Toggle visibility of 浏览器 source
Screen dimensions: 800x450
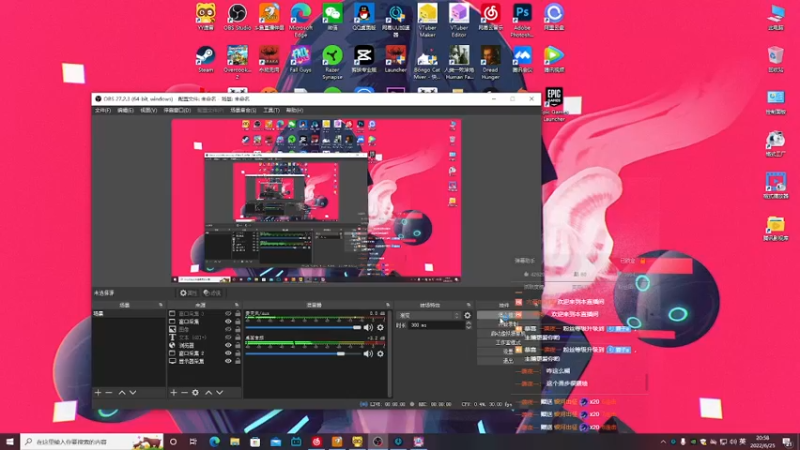228,345
